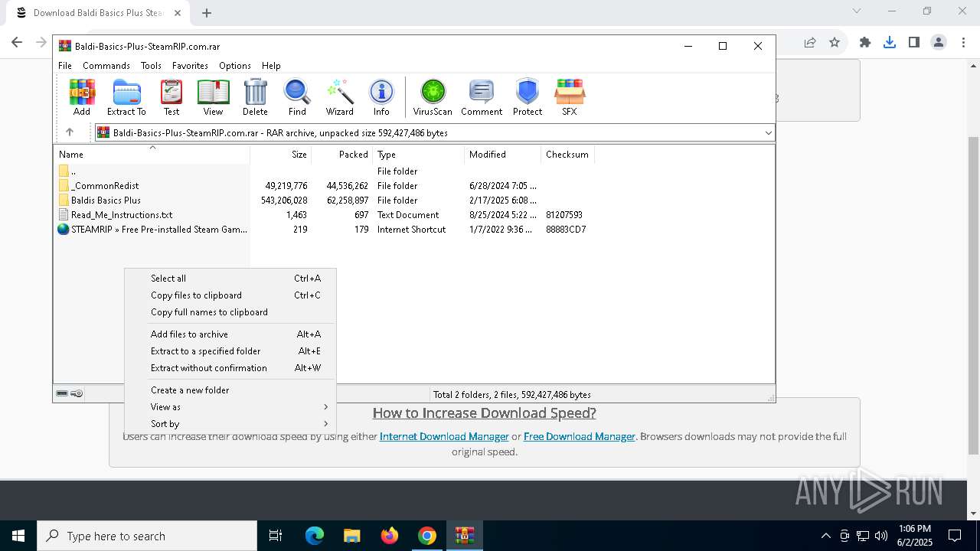Sort by the Packed column header
980x551 pixels.
click(342, 155)
